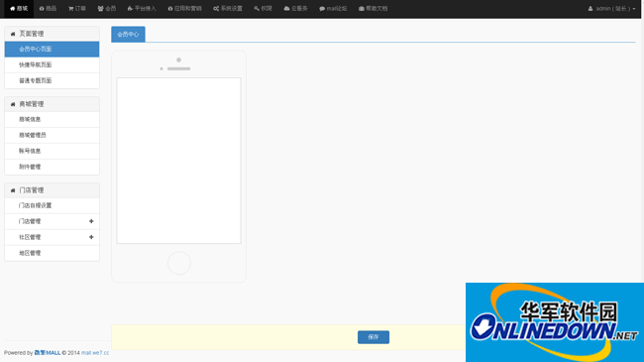Open 地区管理 in the sidebar
Screen dimensions: 644x362
point(53,253)
